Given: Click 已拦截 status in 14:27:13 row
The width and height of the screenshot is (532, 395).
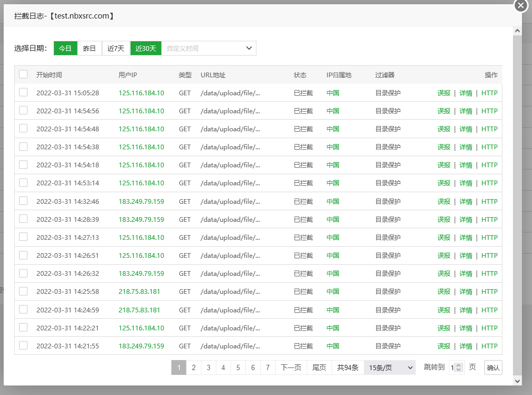Looking at the screenshot, I should click(304, 238).
